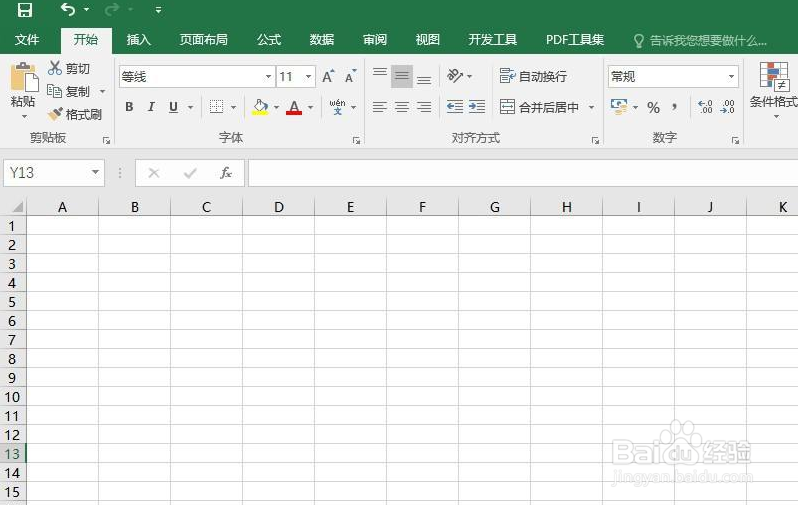Apply the yellow fill color bucket

tap(260, 107)
